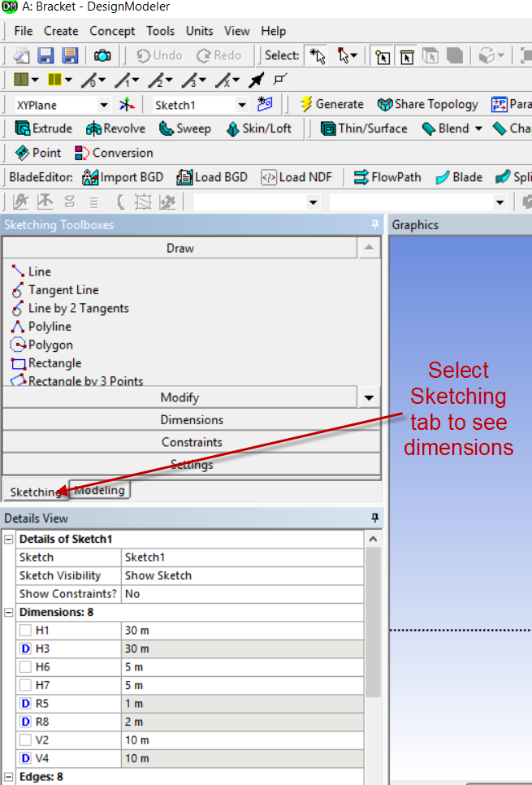Select the Skin/Loft tool
Viewport: 532px width, 785px height.
[259, 128]
